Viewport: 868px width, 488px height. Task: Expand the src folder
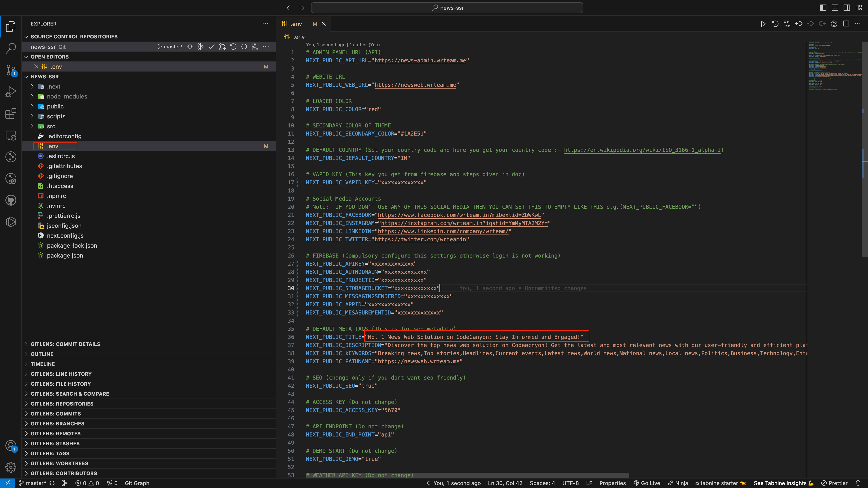point(51,126)
